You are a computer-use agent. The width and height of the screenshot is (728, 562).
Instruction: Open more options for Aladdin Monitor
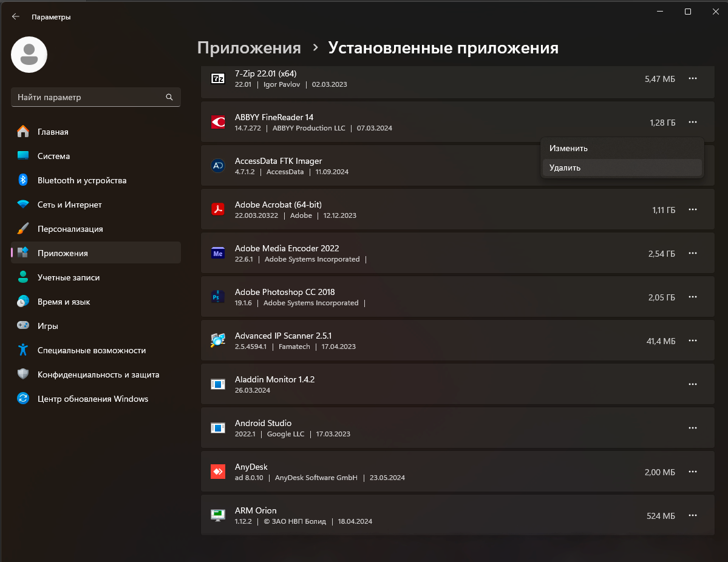693,384
